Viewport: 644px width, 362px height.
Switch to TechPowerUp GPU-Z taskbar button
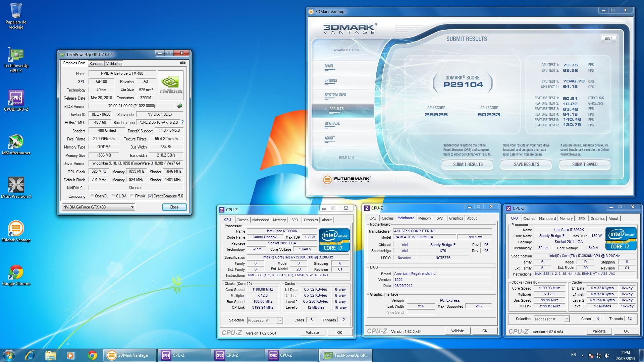pos(345,355)
